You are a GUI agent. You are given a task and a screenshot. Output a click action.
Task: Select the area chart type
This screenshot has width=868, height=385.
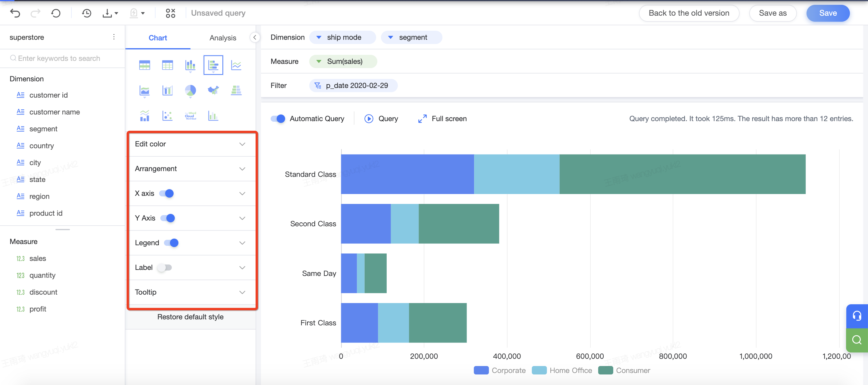(145, 90)
